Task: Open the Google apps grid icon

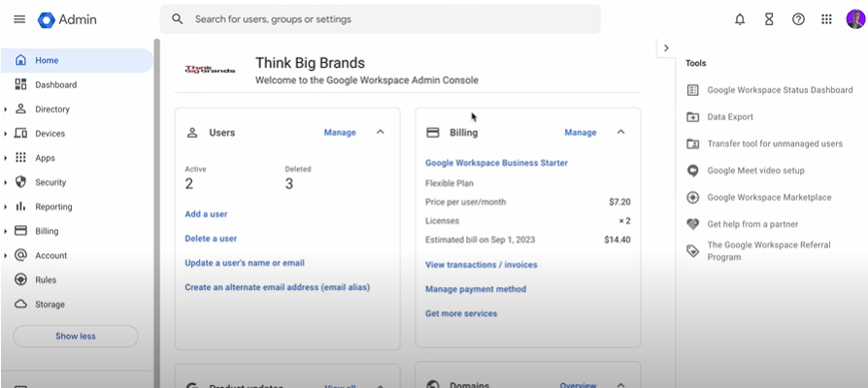Action: pos(826,19)
